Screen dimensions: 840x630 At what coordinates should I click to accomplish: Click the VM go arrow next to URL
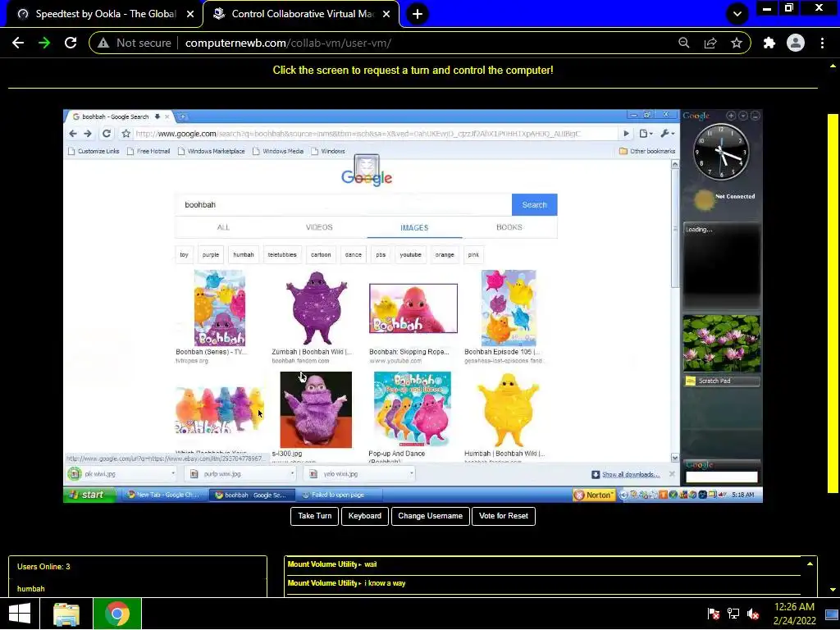tap(626, 134)
